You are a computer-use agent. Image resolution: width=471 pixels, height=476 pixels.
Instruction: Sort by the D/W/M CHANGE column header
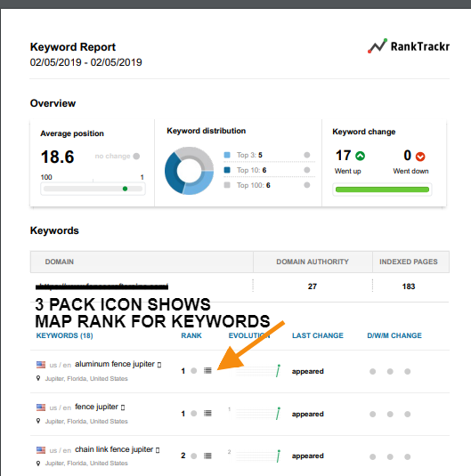394,335
